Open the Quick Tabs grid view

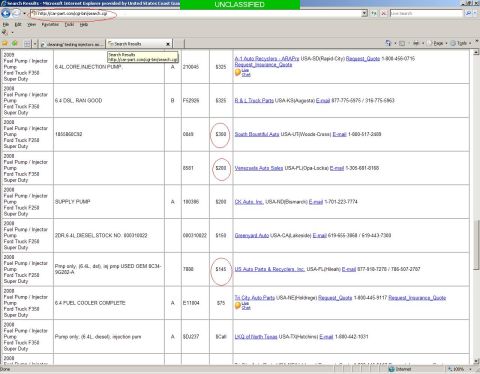tap(27, 44)
